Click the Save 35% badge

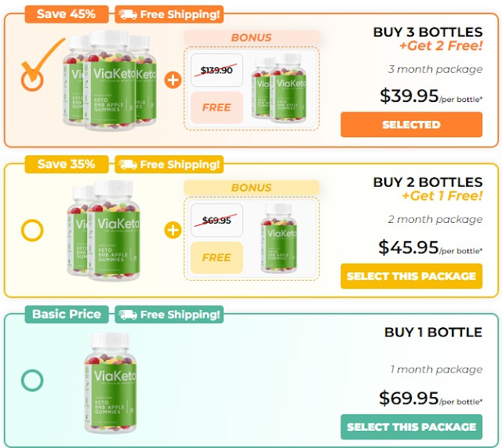66,164
